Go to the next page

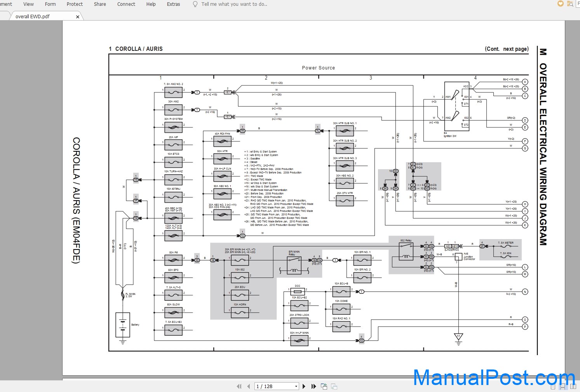(304, 387)
